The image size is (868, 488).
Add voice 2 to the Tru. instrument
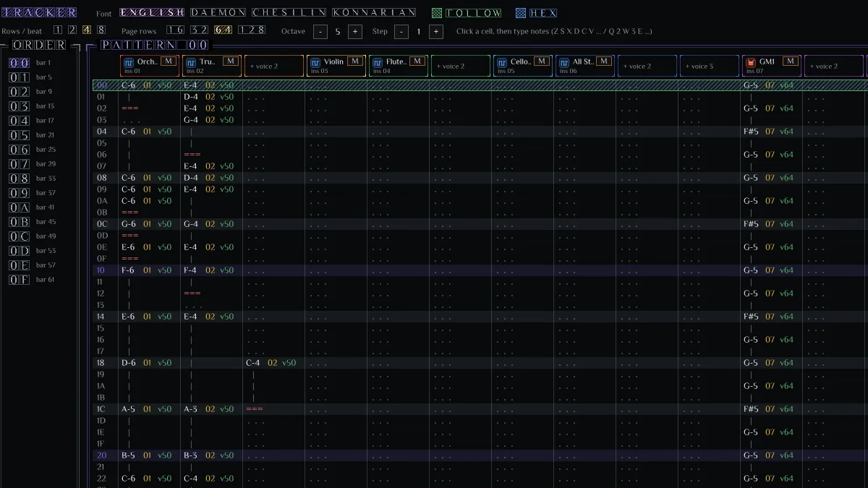click(x=274, y=66)
